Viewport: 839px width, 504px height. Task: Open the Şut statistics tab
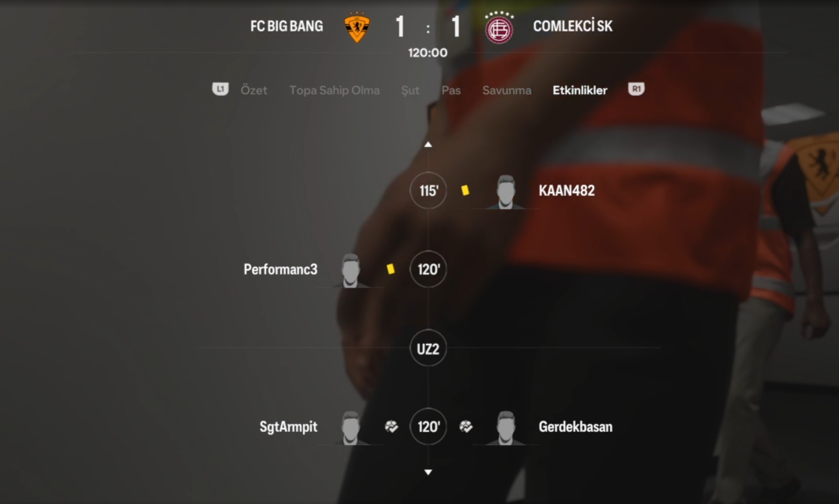[x=410, y=90]
